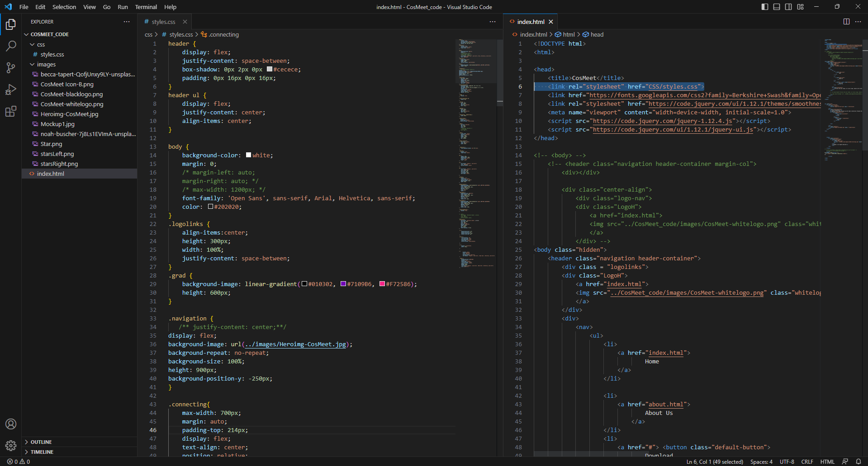The width and height of the screenshot is (868, 466).
Task: Open the Search view in activity bar
Action: click(x=11, y=46)
